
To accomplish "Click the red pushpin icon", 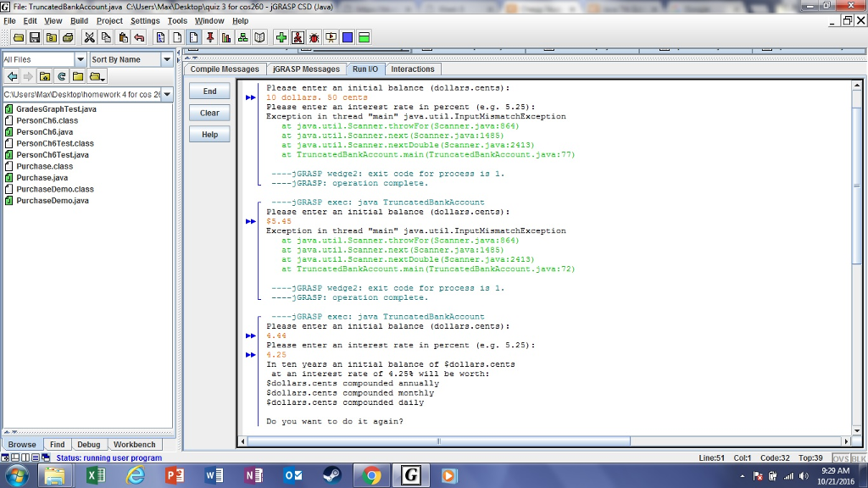I will click(x=210, y=37).
